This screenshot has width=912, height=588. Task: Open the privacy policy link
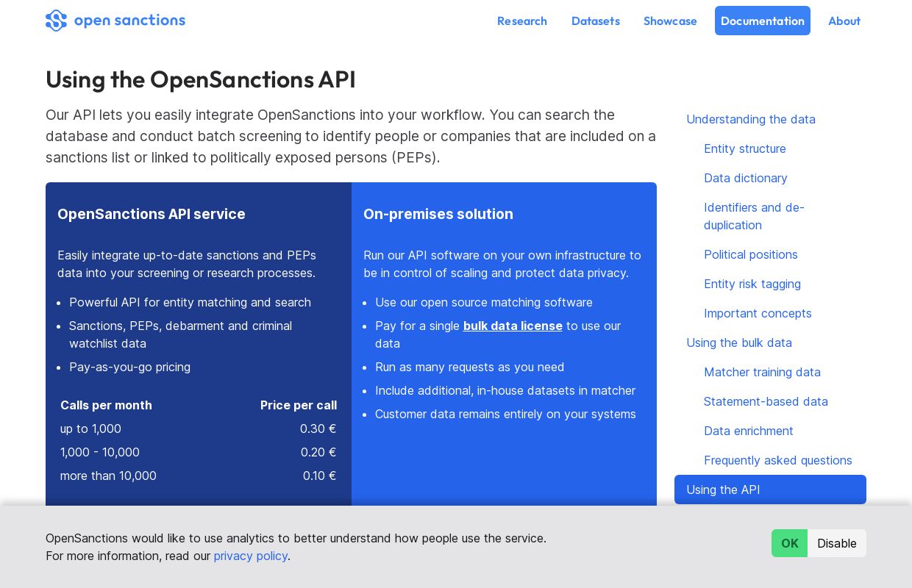coord(251,556)
